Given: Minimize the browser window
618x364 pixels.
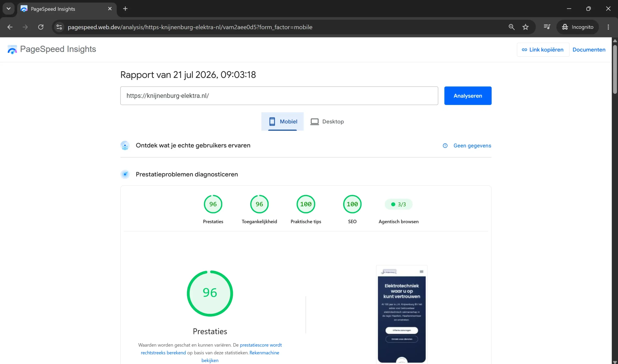Looking at the screenshot, I should pos(569,9).
